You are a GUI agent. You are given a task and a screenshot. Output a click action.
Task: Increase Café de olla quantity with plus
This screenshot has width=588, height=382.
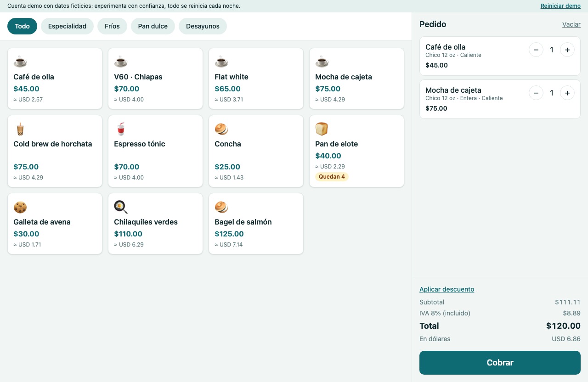(x=567, y=50)
